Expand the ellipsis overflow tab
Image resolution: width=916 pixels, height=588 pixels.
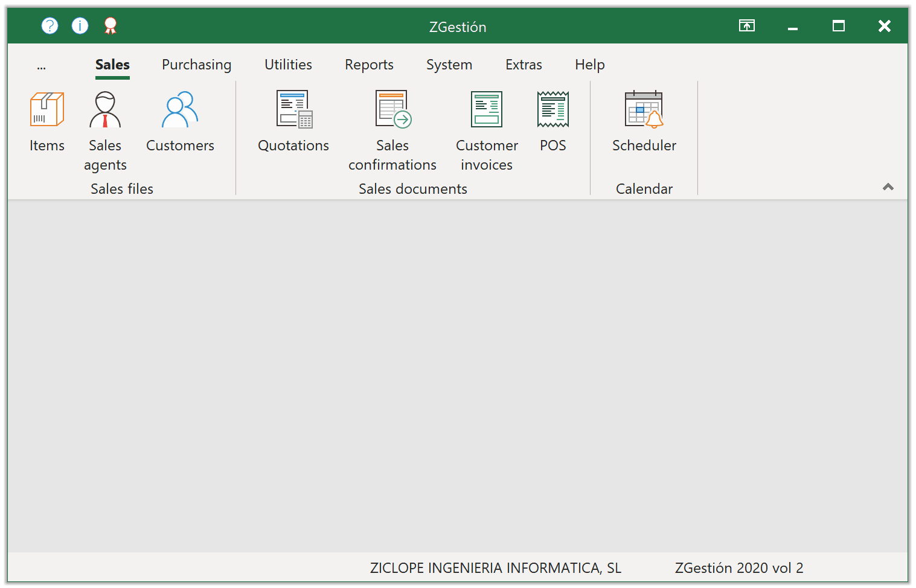pyautogui.click(x=41, y=66)
